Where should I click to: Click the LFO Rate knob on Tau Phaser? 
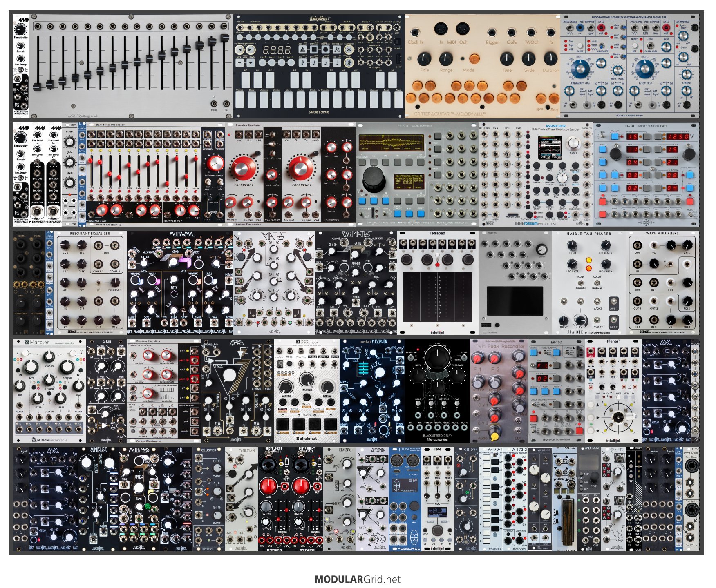tap(572, 264)
